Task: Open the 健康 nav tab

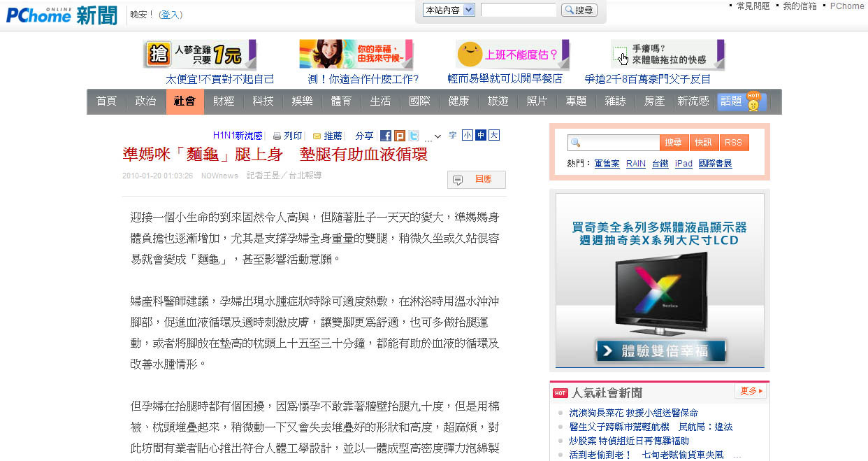Action: 458,101
